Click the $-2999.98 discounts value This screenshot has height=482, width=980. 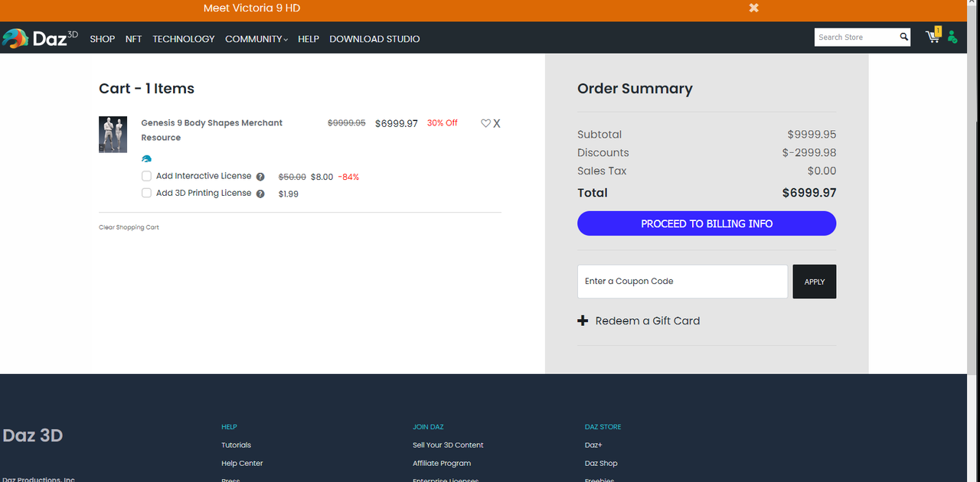809,153
